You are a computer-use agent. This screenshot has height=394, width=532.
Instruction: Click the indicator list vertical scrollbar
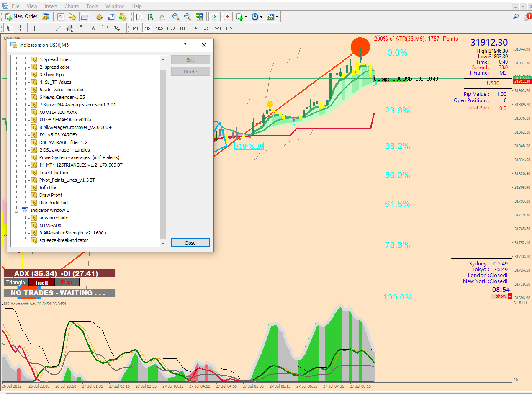click(x=163, y=151)
